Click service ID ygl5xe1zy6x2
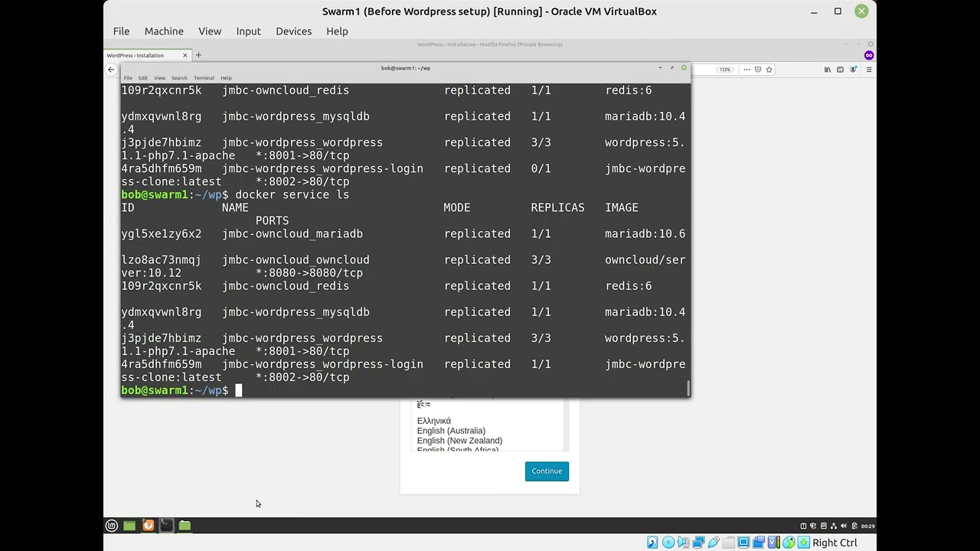Viewport: 980px width, 551px height. coord(162,234)
